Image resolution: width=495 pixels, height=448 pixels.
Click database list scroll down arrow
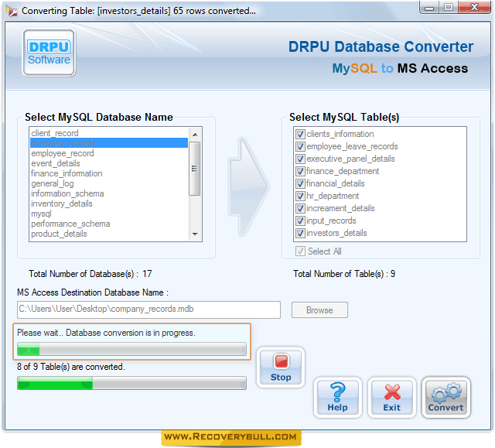[x=195, y=234]
